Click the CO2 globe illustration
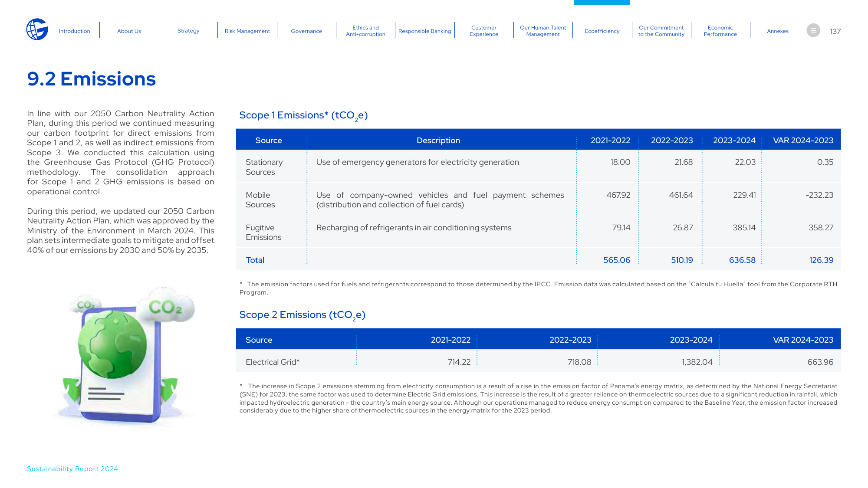868x488 pixels. [125, 357]
